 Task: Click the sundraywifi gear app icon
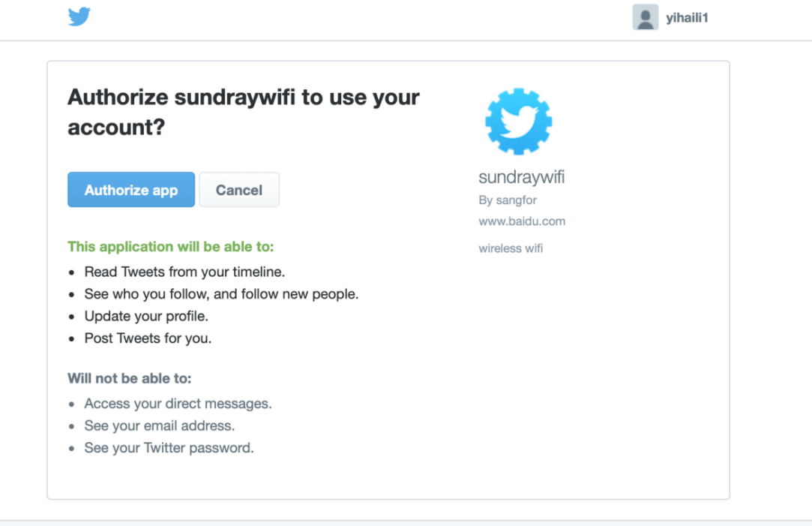tap(519, 122)
